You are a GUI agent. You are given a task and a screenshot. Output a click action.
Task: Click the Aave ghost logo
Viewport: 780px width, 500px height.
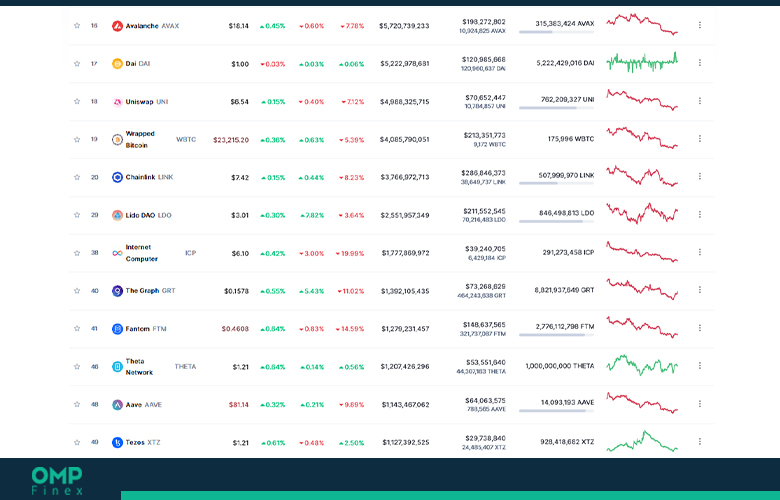click(117, 405)
